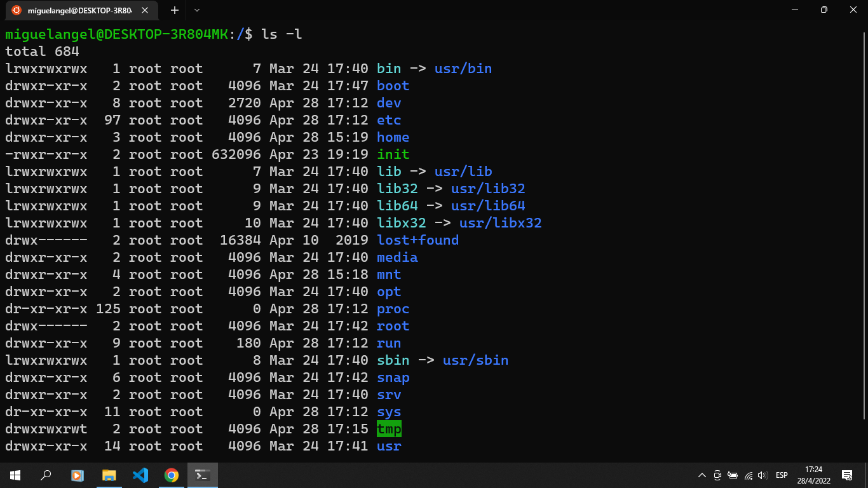Open the terminal profile dropdown chevron

click(x=197, y=10)
